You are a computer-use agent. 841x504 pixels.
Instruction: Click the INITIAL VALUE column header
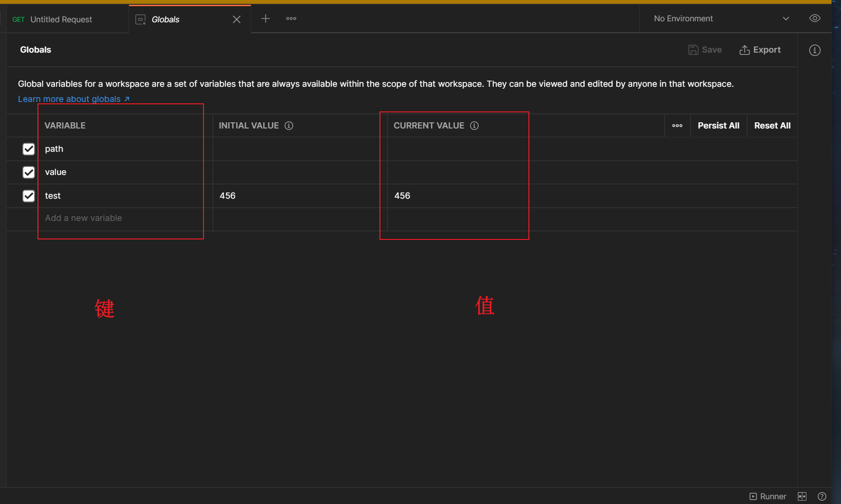point(249,126)
